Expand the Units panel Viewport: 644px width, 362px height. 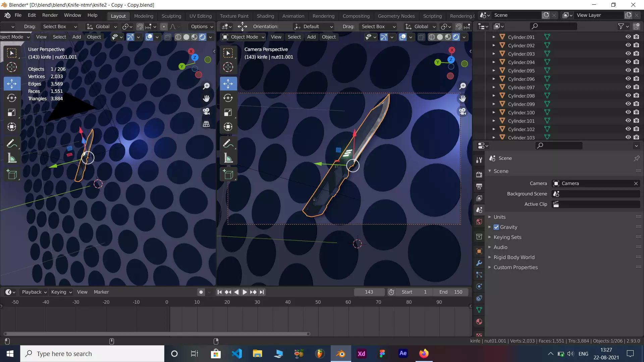point(499,217)
